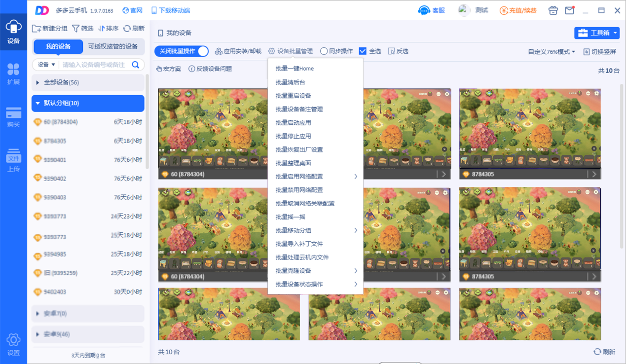Screen dimensions: 626x364
Task: Toggle off 关闭批量操作 switch
Action: (x=182, y=51)
